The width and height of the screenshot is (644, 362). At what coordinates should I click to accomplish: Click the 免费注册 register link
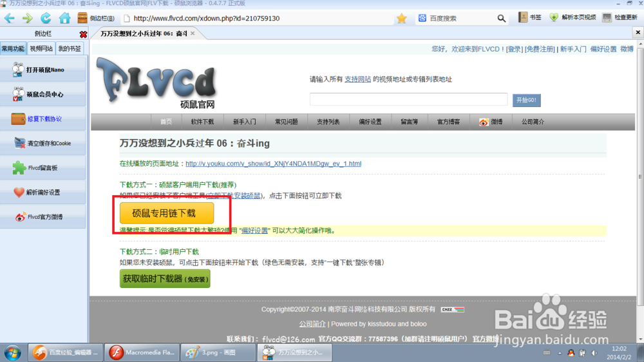click(x=540, y=49)
